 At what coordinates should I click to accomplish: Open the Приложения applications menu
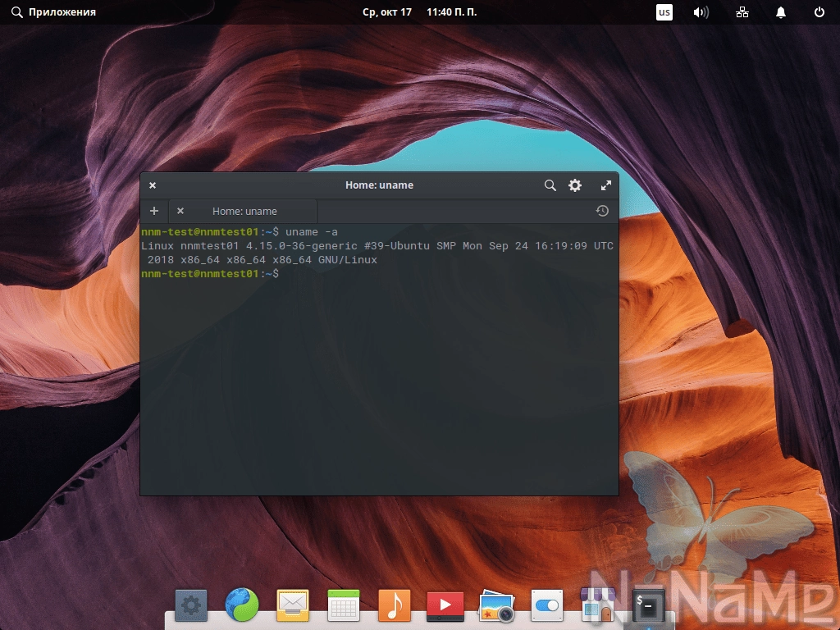tap(53, 11)
